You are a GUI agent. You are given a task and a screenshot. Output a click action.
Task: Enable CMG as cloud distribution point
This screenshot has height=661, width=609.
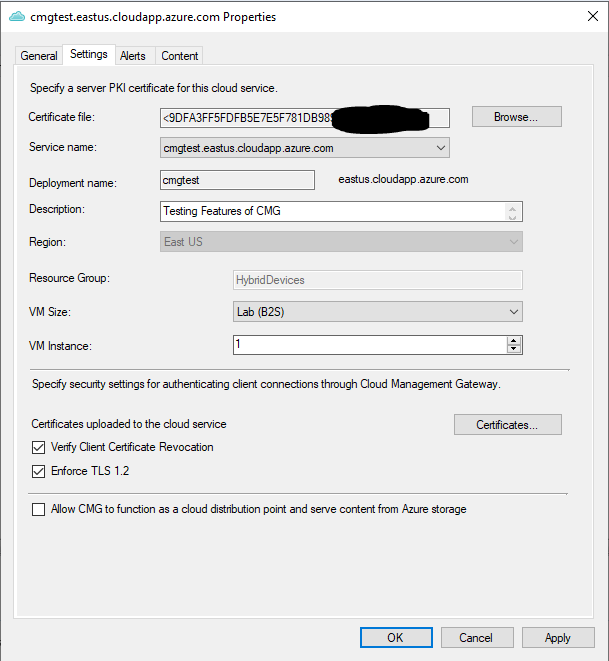point(38,509)
